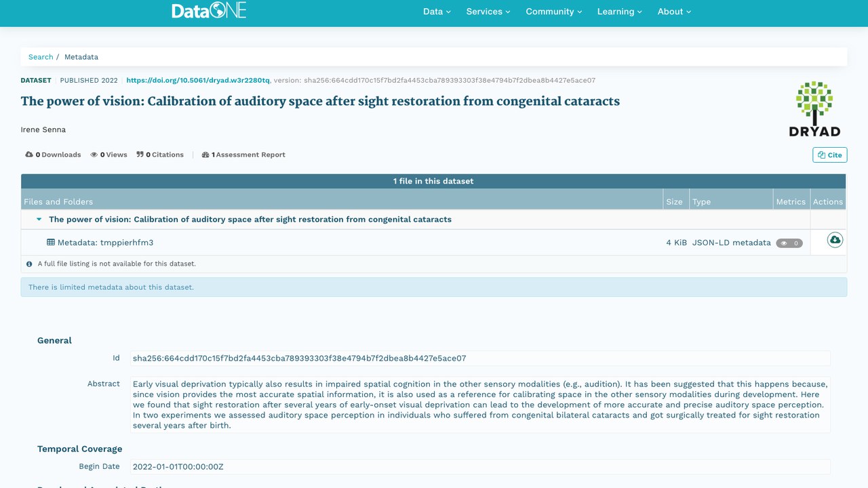Click the metadata table icon
868x488 pixels.
(x=51, y=242)
